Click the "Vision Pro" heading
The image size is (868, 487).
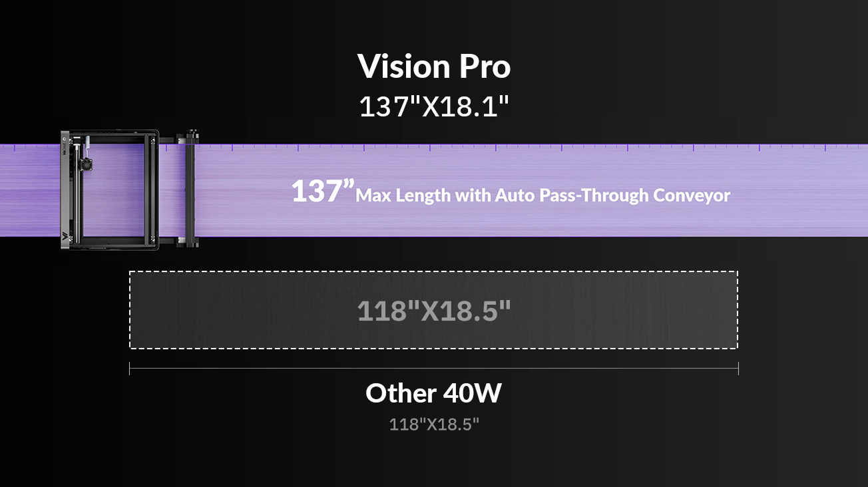point(434,66)
